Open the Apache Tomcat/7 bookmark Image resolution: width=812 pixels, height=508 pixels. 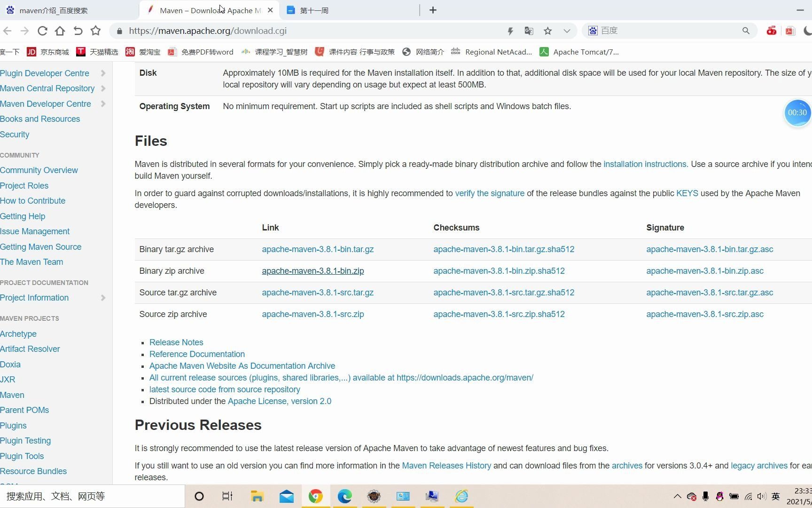pos(579,52)
